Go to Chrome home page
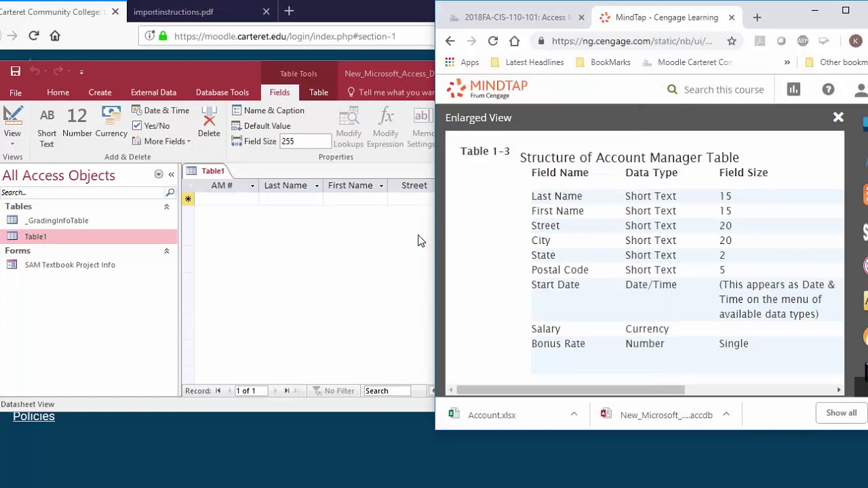868x488 pixels. tap(515, 41)
